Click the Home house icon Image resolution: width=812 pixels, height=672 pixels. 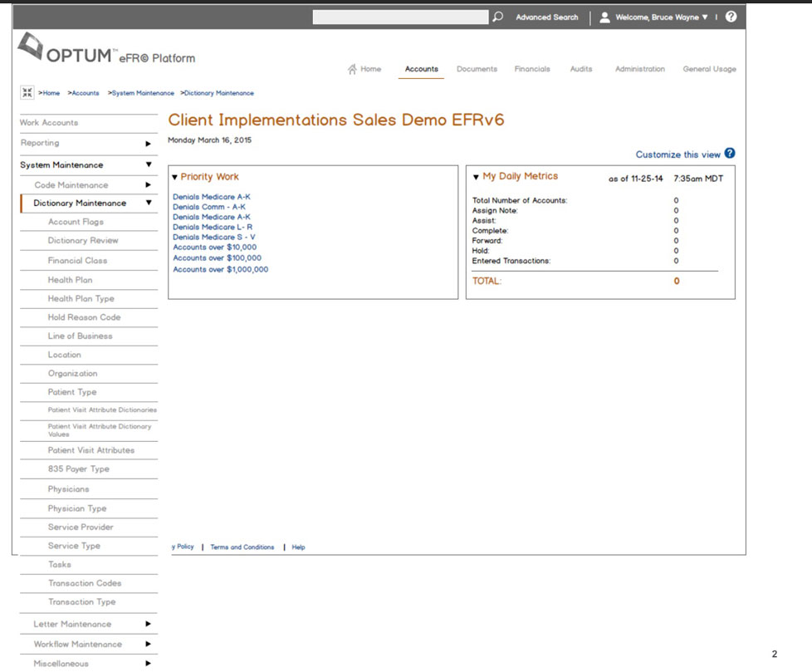[352, 69]
